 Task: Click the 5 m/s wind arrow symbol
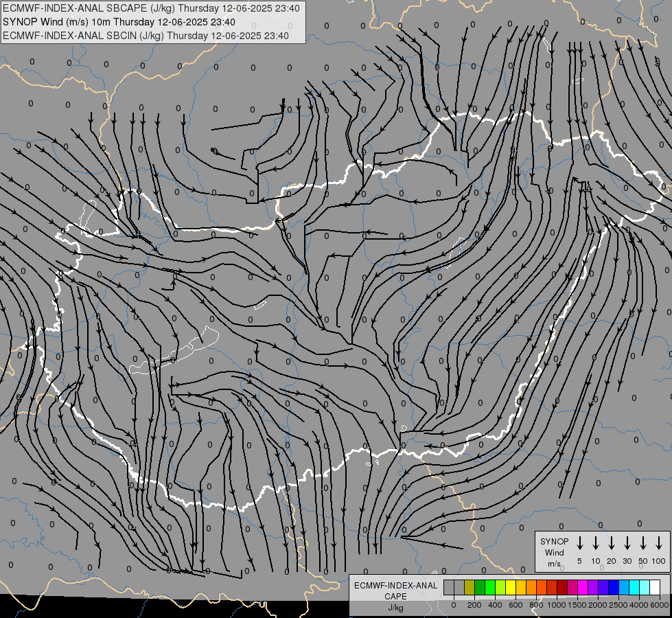(x=579, y=543)
